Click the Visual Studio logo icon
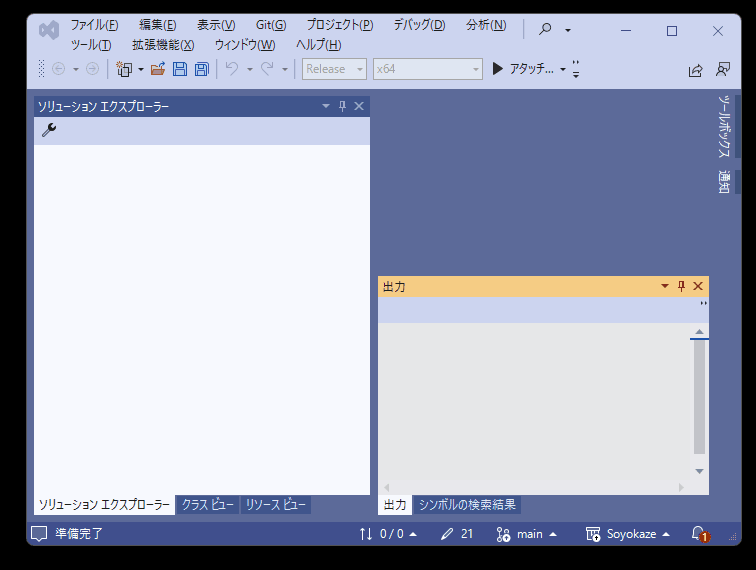The image size is (756, 570). pyautogui.click(x=49, y=30)
